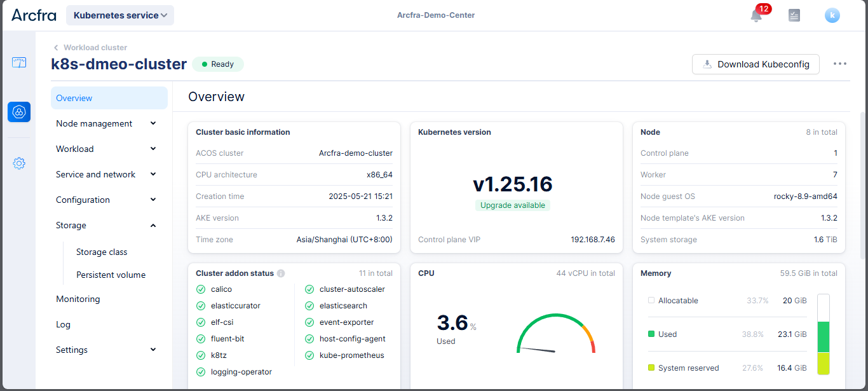
Task: Open the settings gear in left sidebar
Action: 19,163
